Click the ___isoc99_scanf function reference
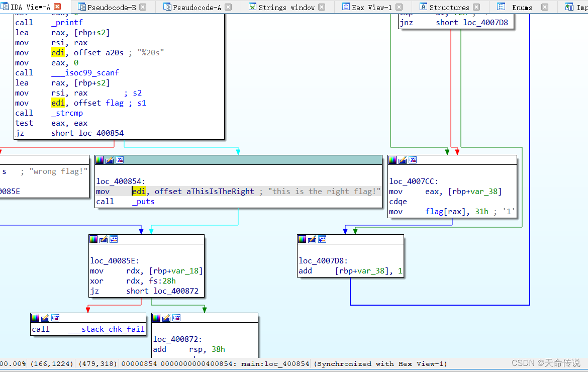 (84, 72)
